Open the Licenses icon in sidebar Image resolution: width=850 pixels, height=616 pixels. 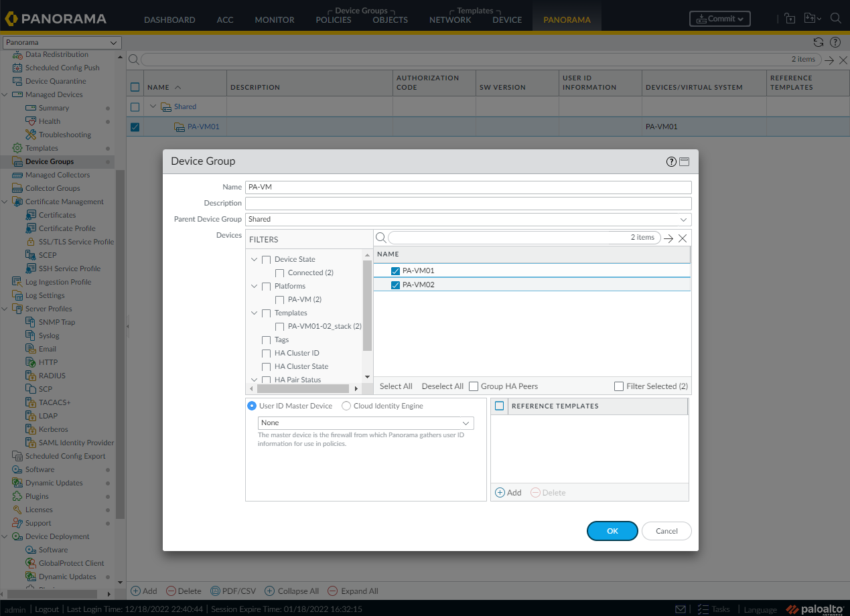(x=17, y=510)
